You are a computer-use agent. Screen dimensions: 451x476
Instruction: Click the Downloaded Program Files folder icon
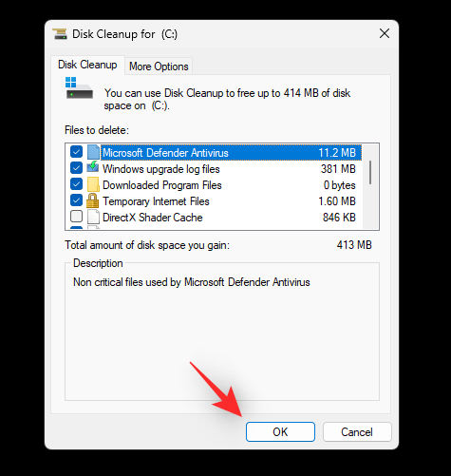pos(93,184)
